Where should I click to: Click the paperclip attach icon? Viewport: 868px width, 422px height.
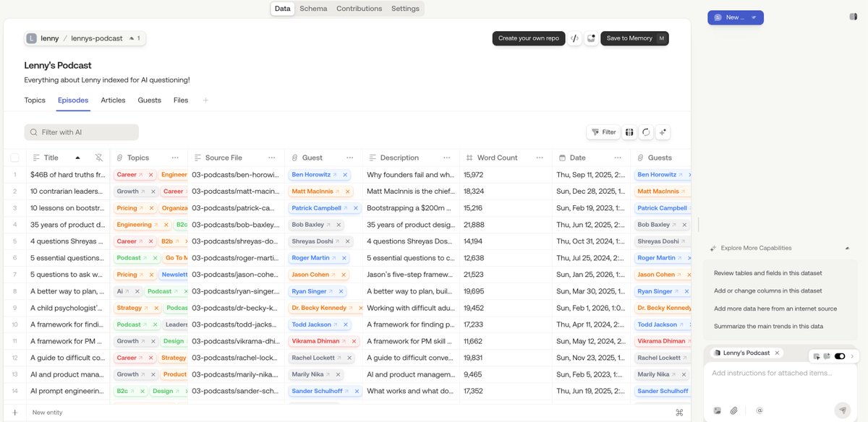(x=734, y=410)
